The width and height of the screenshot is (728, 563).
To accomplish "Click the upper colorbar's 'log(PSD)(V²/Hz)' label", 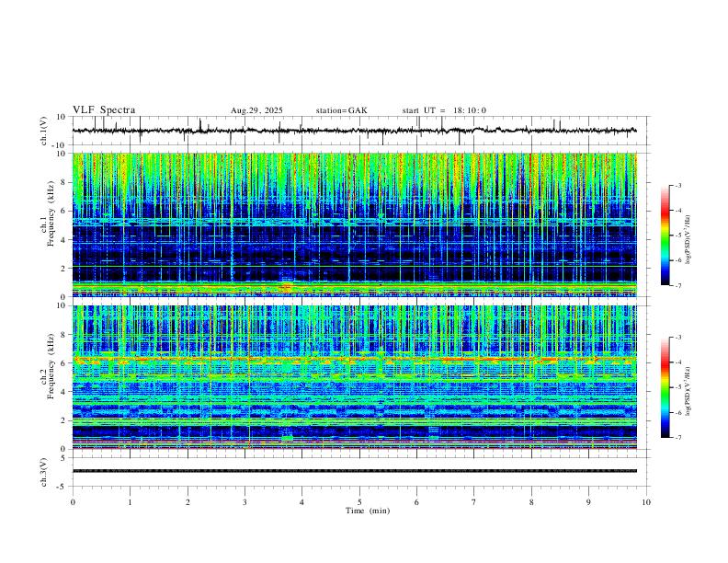I will (688, 240).
